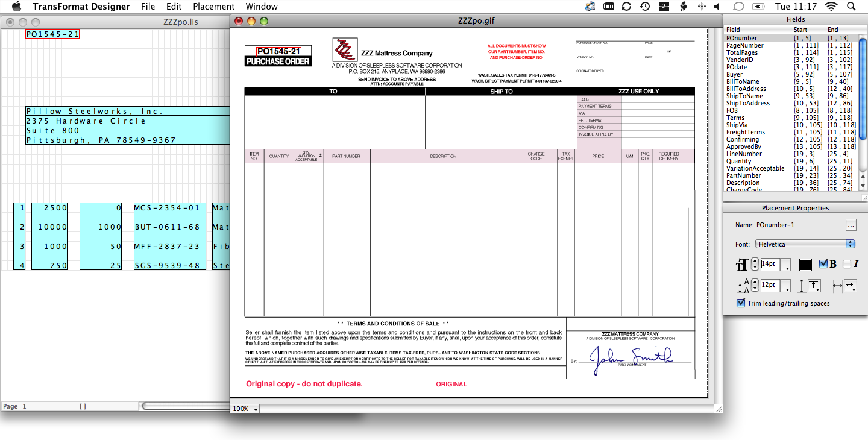Image resolution: width=868 pixels, height=440 pixels.
Task: Open the 100% zoom dropdown
Action: coord(245,409)
